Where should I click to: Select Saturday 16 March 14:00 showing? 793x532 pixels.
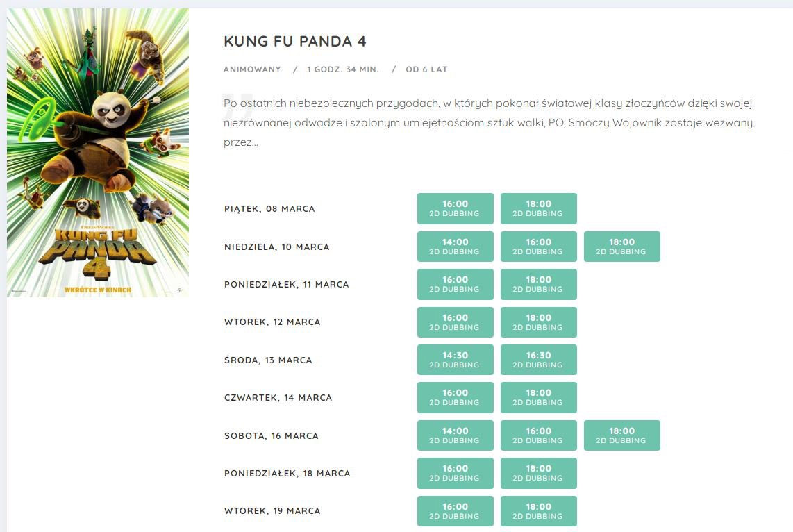point(455,435)
